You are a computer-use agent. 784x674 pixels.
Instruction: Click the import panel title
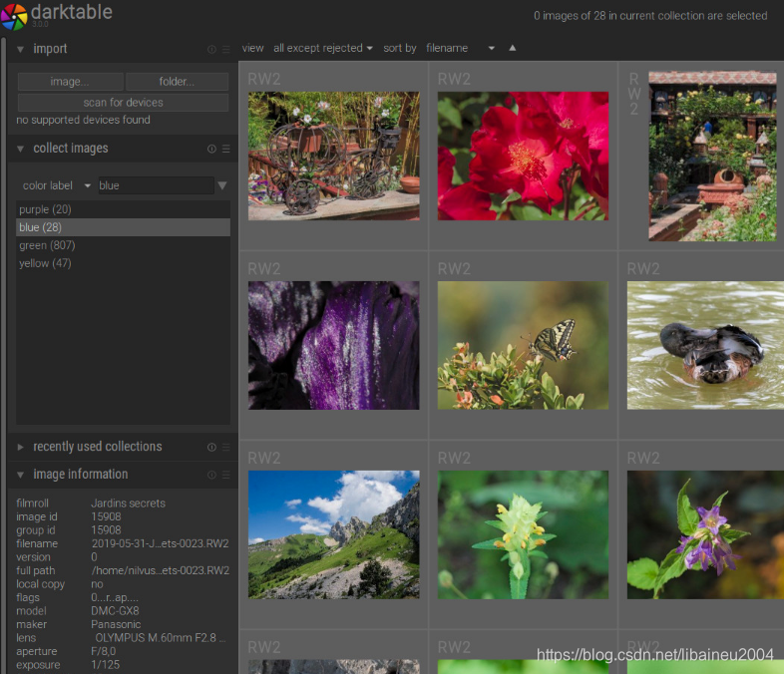pyautogui.click(x=50, y=49)
